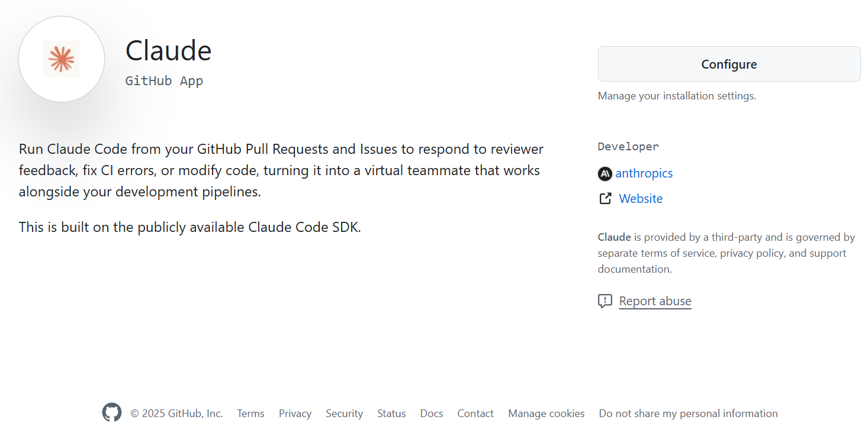The width and height of the screenshot is (868, 436).
Task: Click the Run Claude Code description paragraph
Action: [281, 170]
